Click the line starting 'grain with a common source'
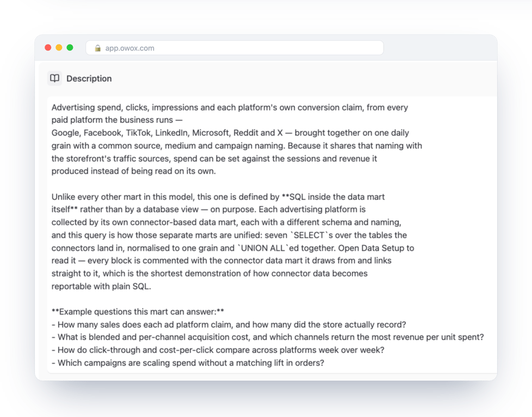Viewport: 532px width, 417px height. pos(237,146)
